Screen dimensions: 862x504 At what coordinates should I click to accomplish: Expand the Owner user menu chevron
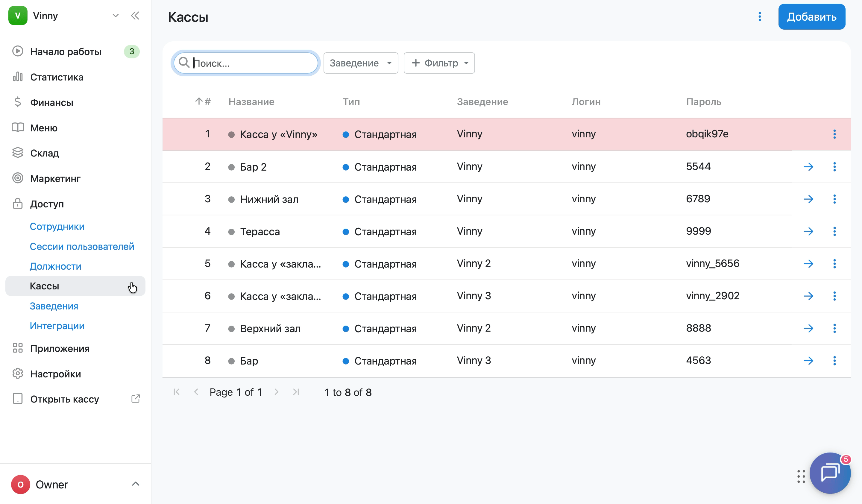(x=136, y=484)
